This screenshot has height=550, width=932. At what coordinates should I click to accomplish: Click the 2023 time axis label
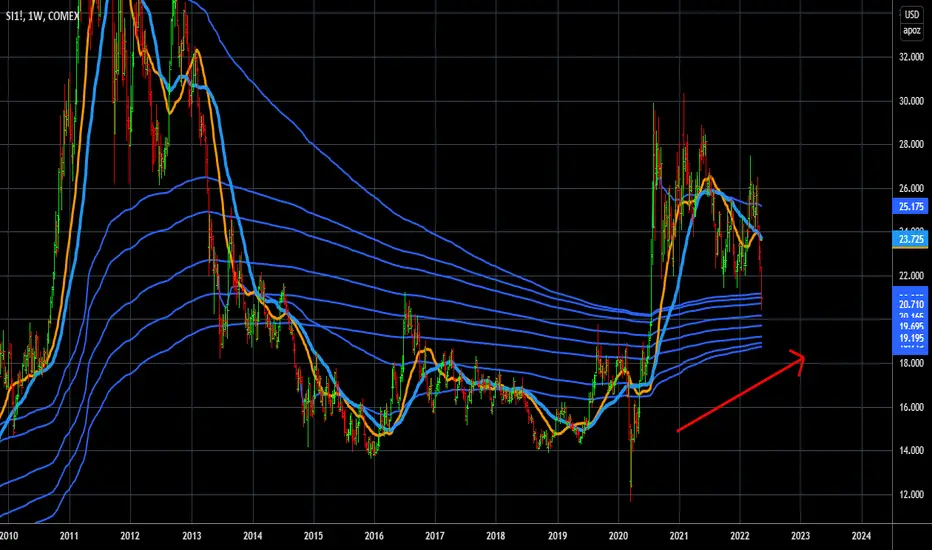[801, 536]
